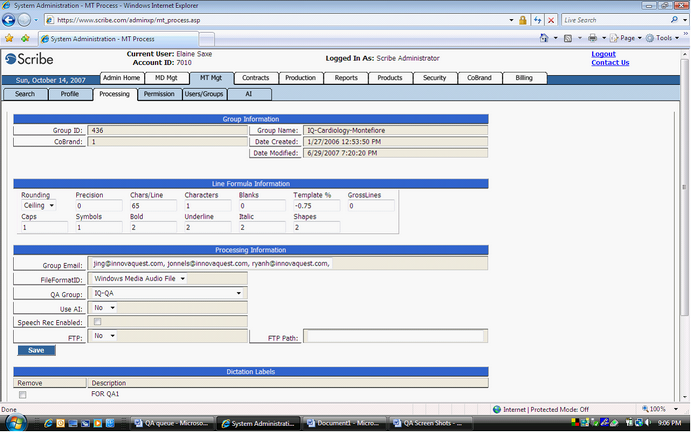Expand the QA Group IQ-QA dropdown

pos(167,293)
